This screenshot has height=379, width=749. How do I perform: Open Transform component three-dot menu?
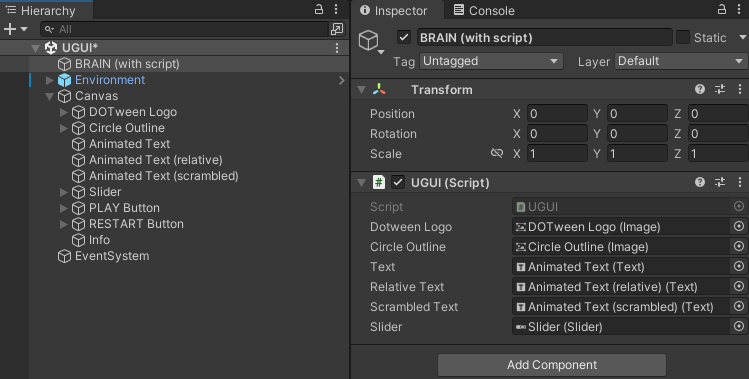coord(739,89)
